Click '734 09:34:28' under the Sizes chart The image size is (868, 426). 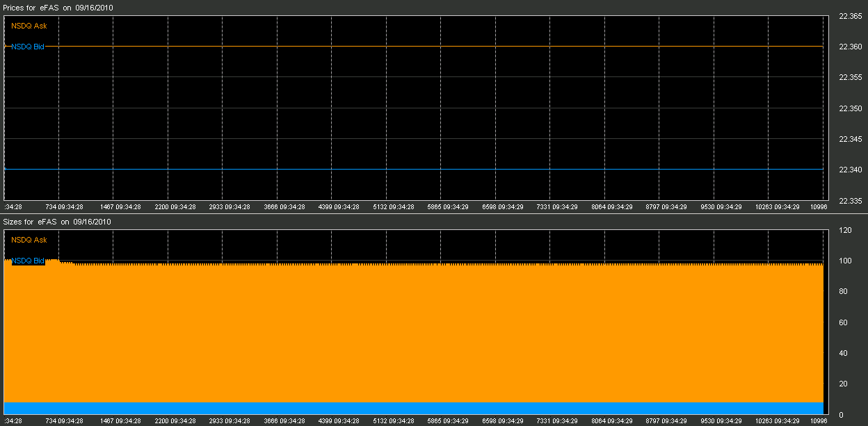[x=64, y=421]
